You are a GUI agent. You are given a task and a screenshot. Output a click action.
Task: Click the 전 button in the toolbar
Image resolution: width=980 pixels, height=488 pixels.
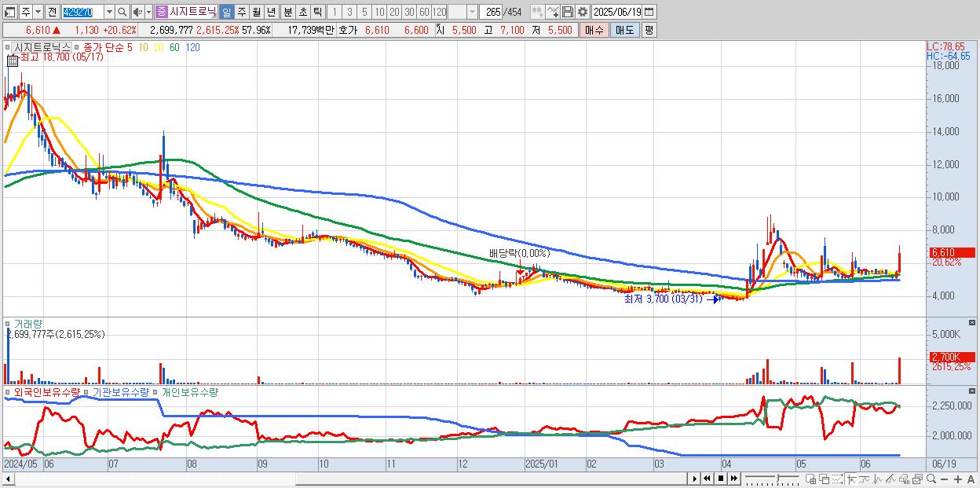[x=52, y=12]
